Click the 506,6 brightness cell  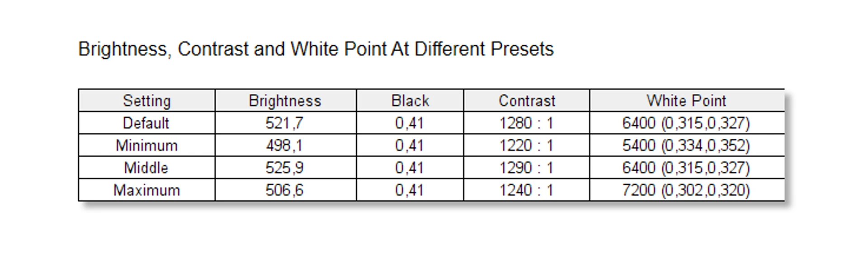point(284,190)
